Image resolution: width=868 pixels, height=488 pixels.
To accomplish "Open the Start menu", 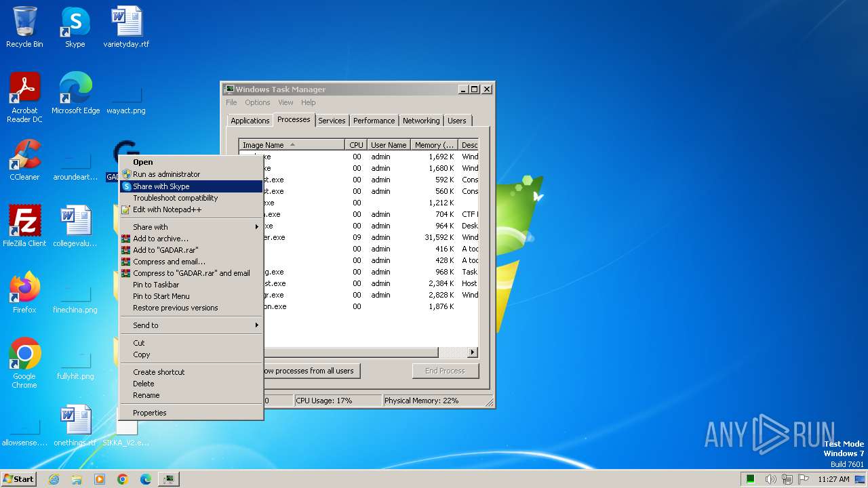I will 19,479.
